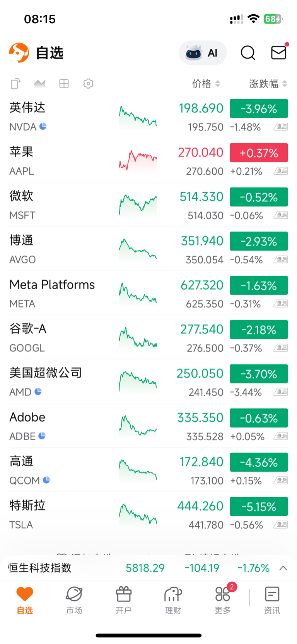The image size is (297, 644).
Task: Switch to the area chart view icon
Action: point(39,84)
